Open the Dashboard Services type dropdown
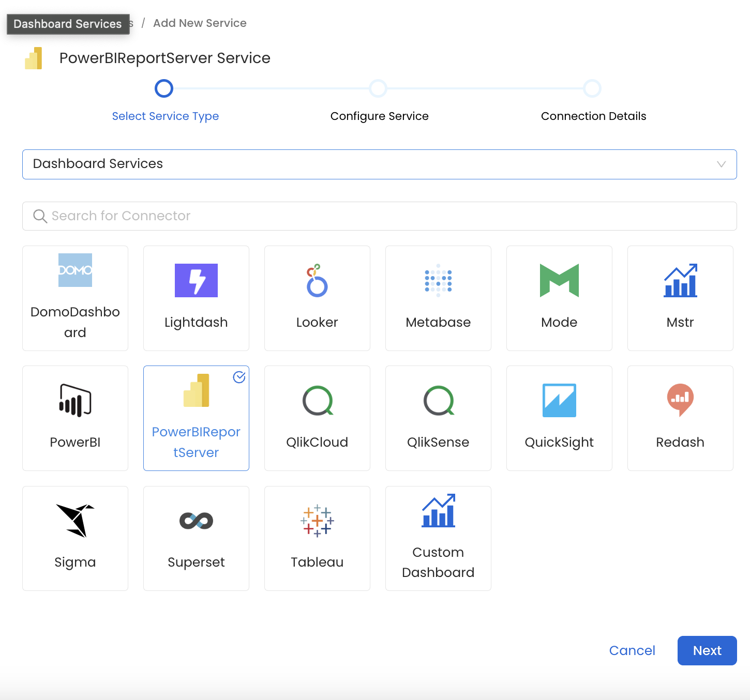Screen dimensions: 750x700 click(362, 164)
